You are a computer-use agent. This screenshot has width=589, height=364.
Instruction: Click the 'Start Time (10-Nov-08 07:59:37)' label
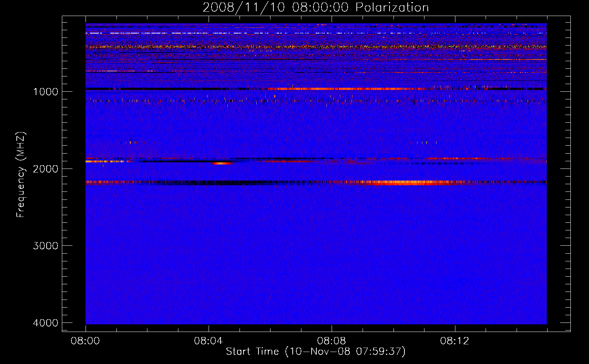click(316, 352)
